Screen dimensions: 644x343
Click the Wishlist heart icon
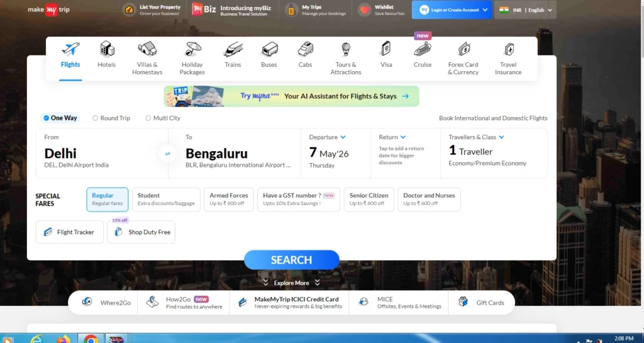coord(364,10)
